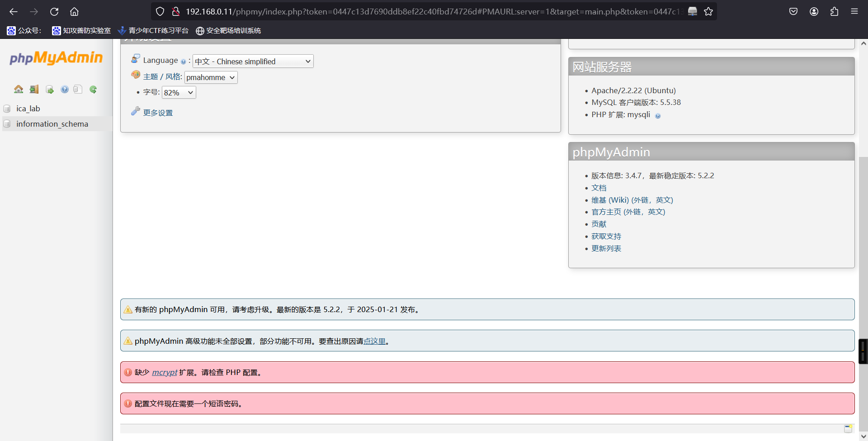
Task: Click the MySQL 客户端版本: 5.5.38 text
Action: (x=636, y=103)
